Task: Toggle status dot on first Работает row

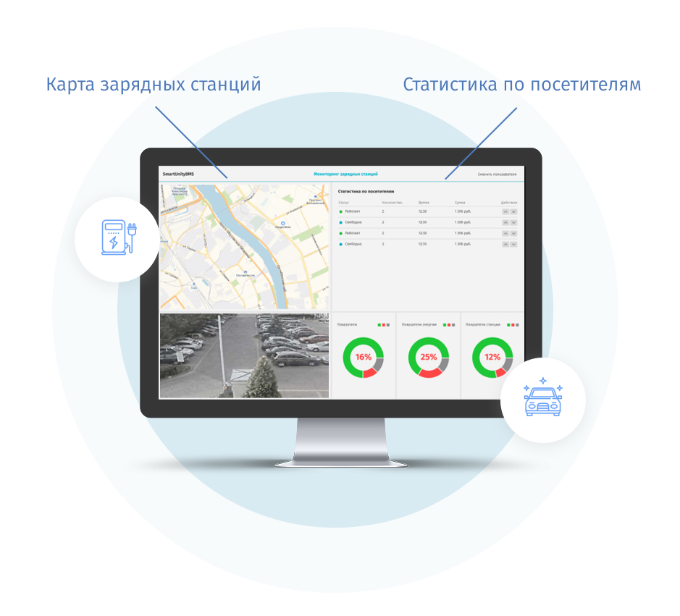Action: 342,211
